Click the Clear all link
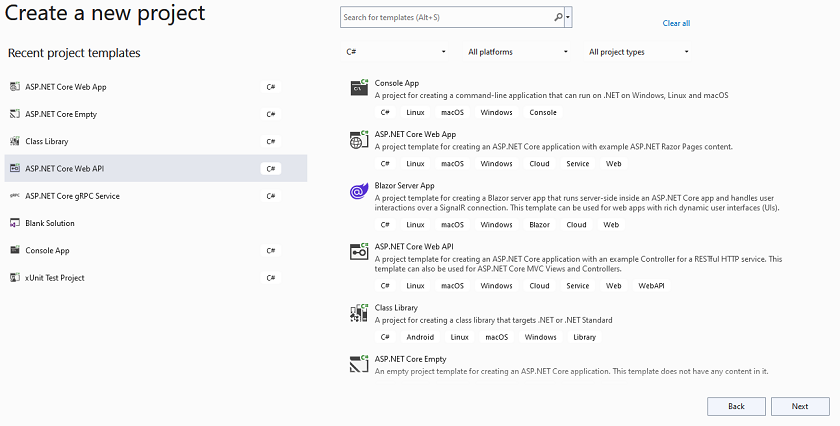 pos(676,23)
